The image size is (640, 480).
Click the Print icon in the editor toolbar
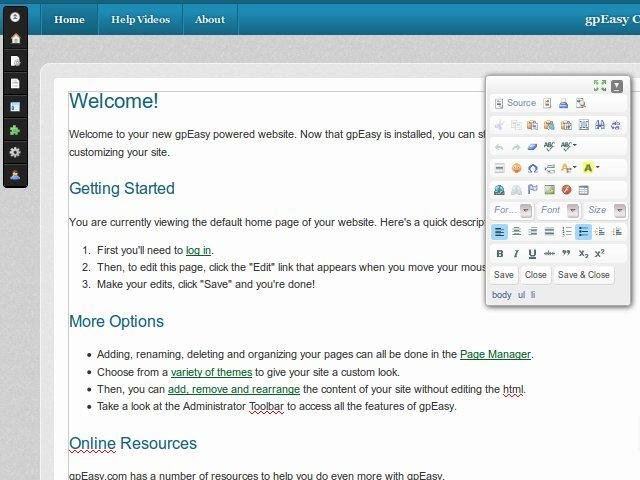click(563, 103)
